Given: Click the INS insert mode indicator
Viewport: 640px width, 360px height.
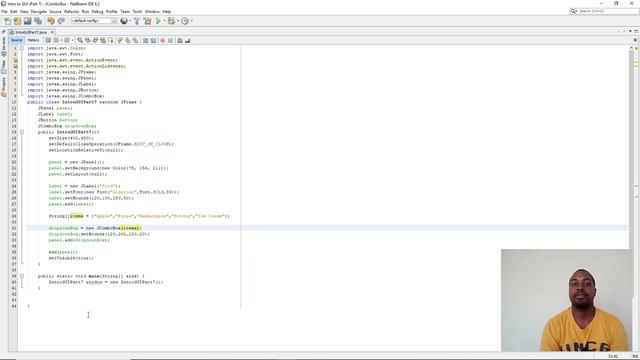Looking at the screenshot, I should (x=636, y=356).
